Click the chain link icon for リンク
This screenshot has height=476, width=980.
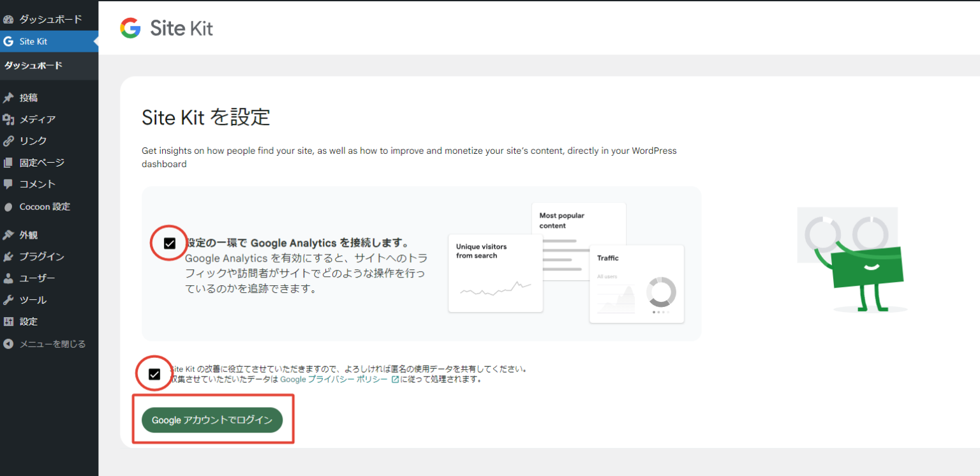[8, 141]
